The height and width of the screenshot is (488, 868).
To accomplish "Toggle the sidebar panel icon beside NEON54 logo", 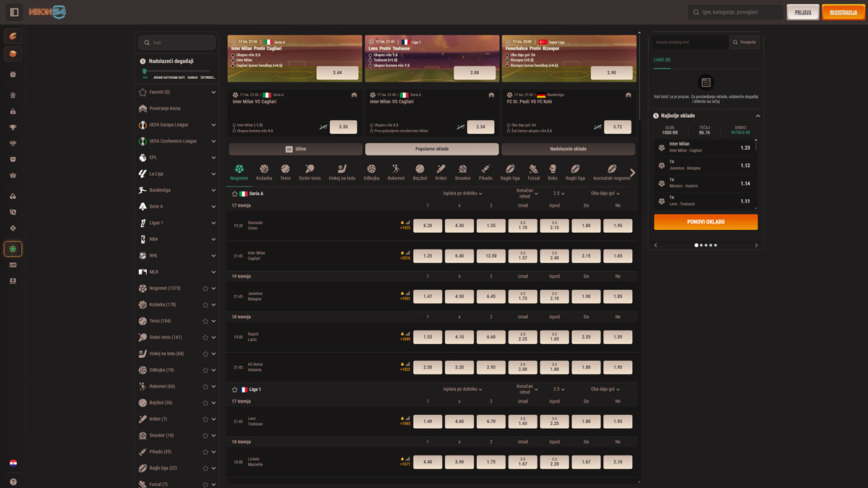I will 14,12.
